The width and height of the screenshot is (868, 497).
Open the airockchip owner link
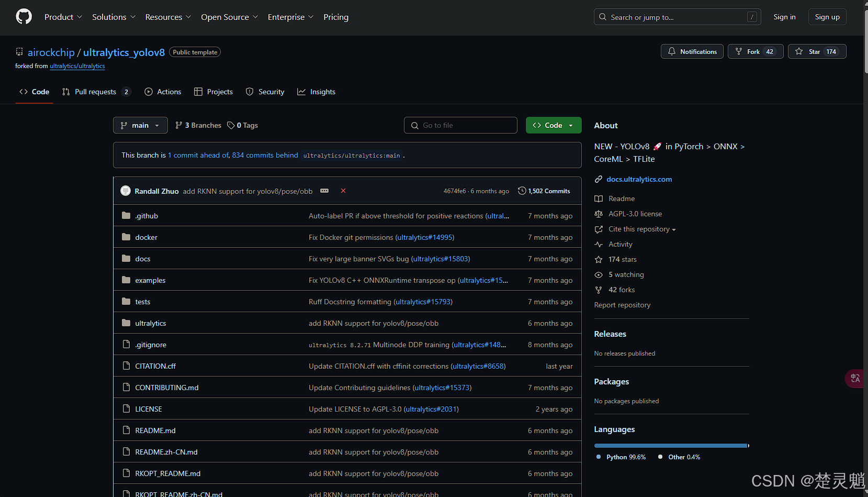(x=51, y=52)
